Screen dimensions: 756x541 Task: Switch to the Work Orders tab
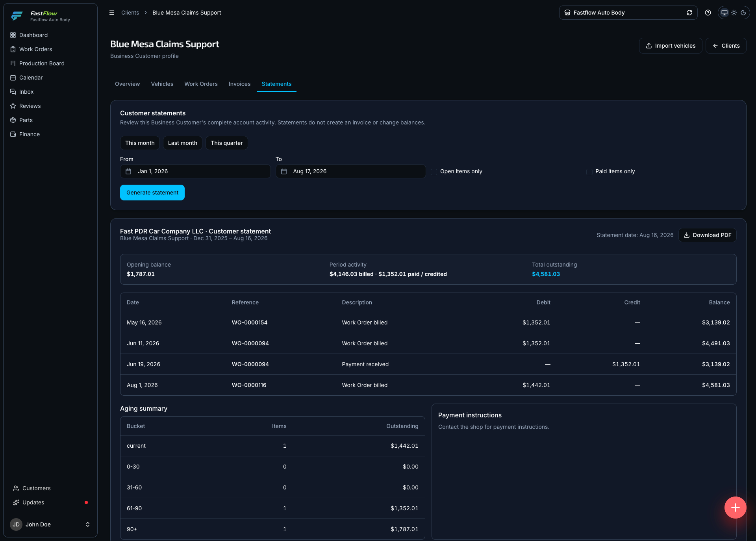point(201,84)
